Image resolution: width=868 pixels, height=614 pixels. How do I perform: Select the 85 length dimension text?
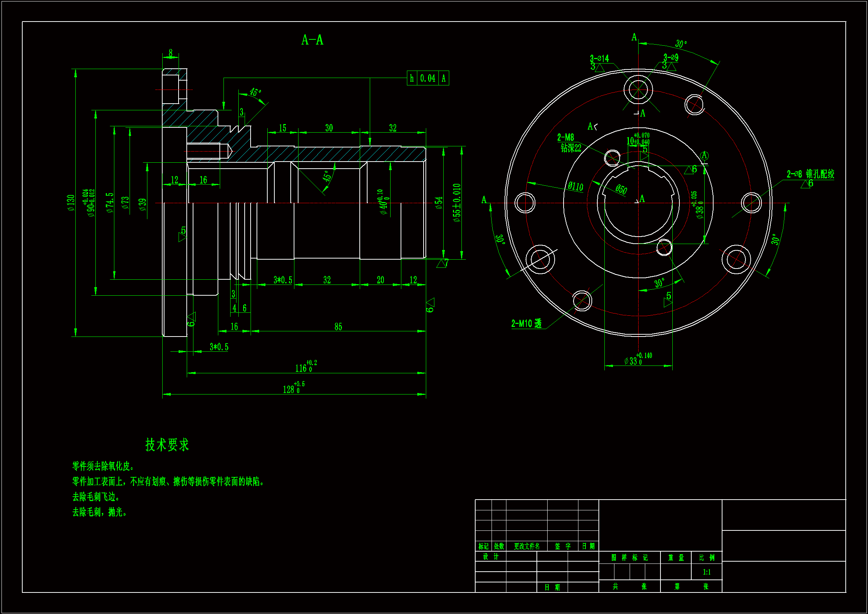pos(338,327)
